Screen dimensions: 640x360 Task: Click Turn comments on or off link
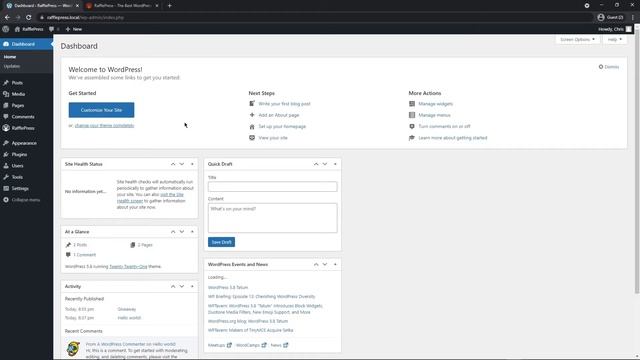click(444, 126)
